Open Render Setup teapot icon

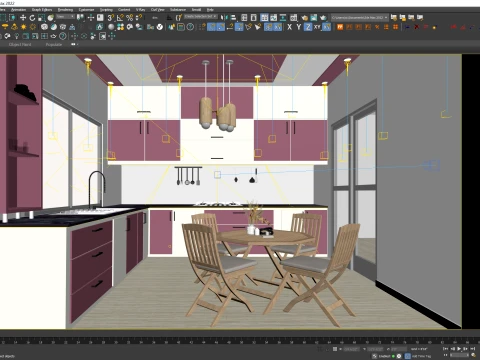(304, 17)
